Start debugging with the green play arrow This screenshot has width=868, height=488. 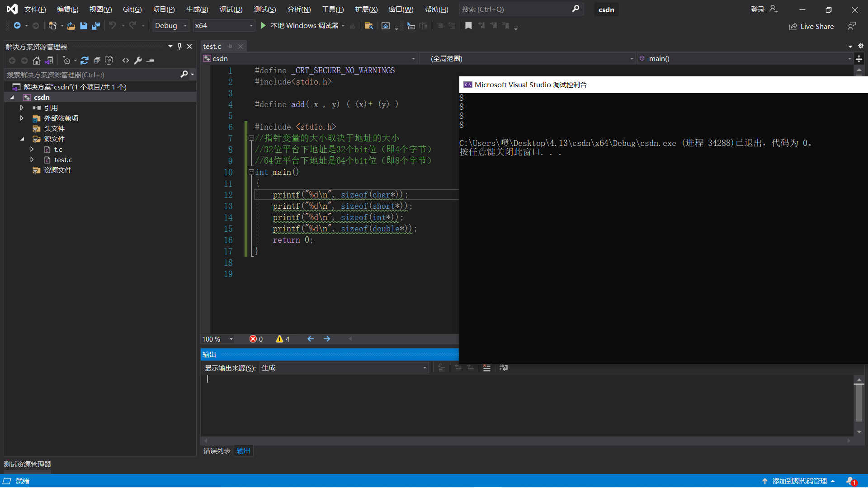[264, 26]
